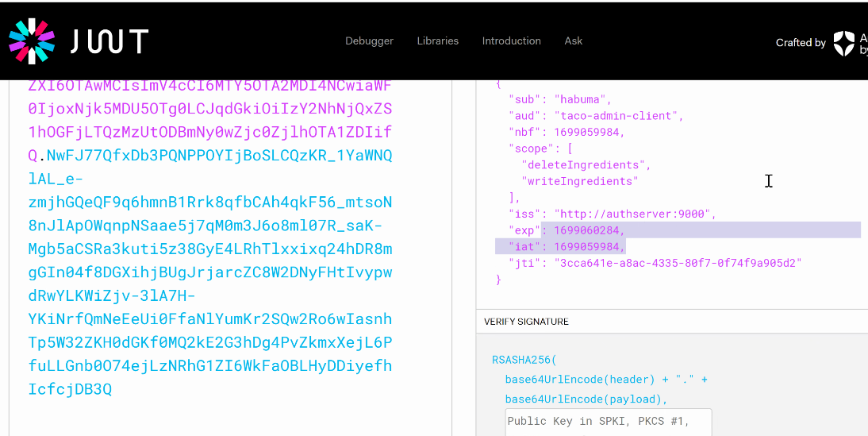Click signature line starting Tp5W32ZKH0dG

(x=209, y=341)
